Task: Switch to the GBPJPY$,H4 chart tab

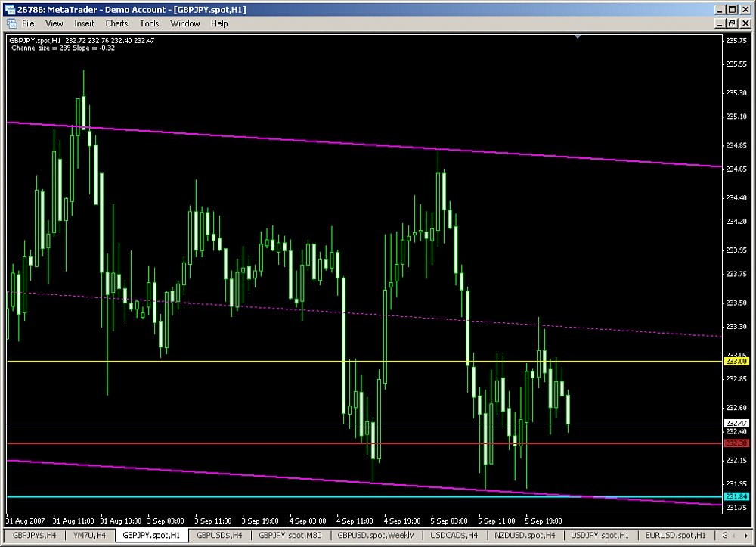Action: pyautogui.click(x=33, y=535)
